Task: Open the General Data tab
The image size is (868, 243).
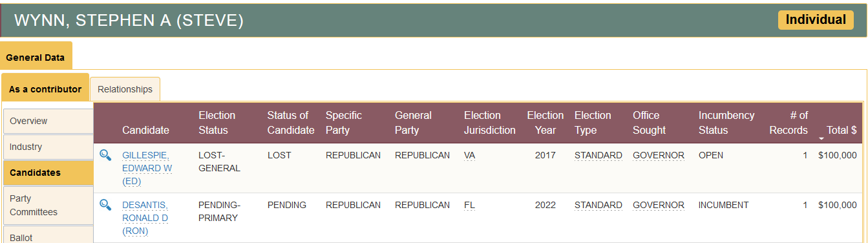Action: (36, 57)
